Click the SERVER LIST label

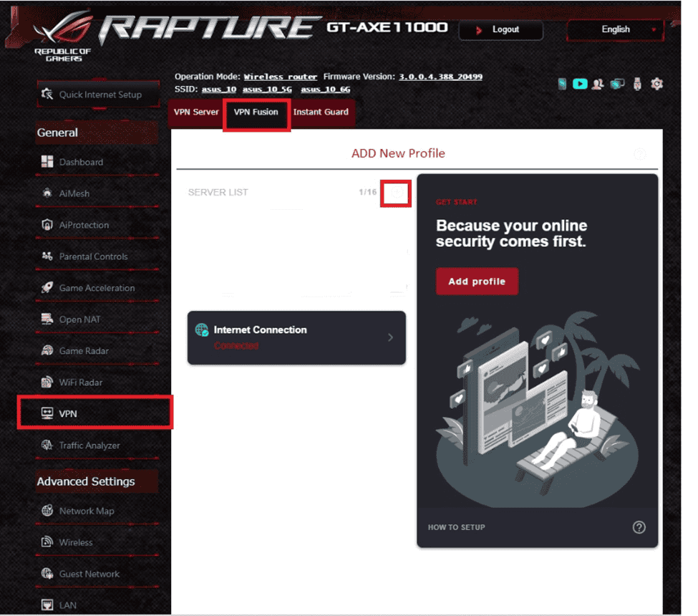[218, 193]
